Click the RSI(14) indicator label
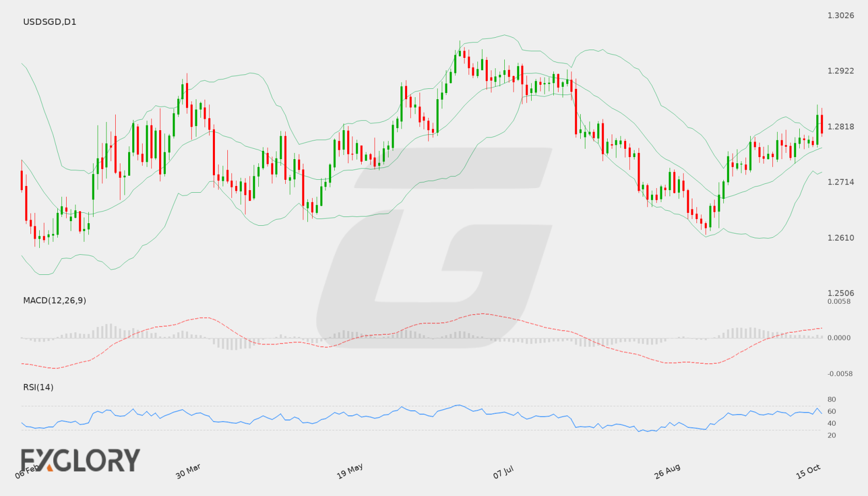This screenshot has height=496, width=868. pos(38,387)
